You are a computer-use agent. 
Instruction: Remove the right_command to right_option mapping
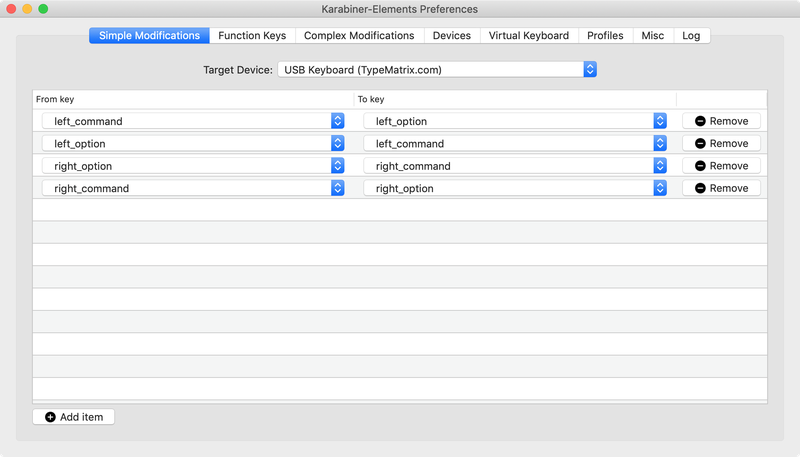coord(721,188)
